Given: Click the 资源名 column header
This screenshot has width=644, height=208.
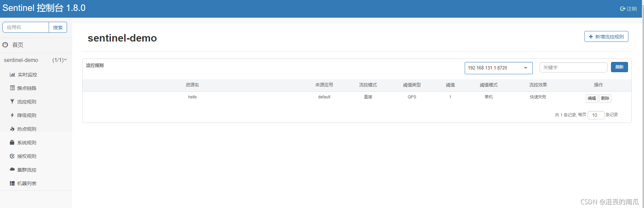Looking at the screenshot, I should [192, 85].
